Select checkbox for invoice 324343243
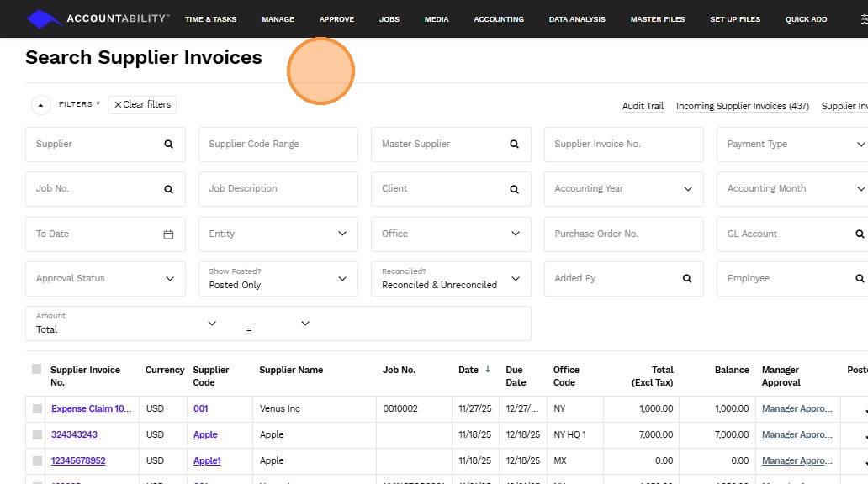 37,434
